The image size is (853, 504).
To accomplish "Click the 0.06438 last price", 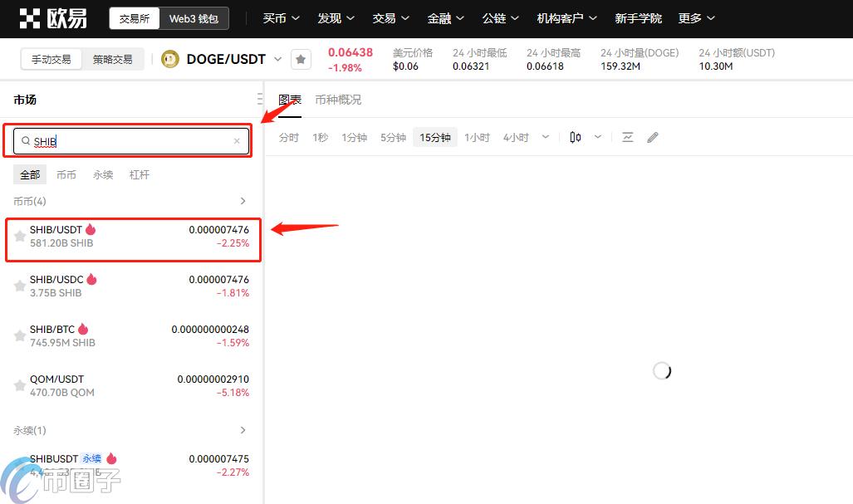I will pos(351,53).
